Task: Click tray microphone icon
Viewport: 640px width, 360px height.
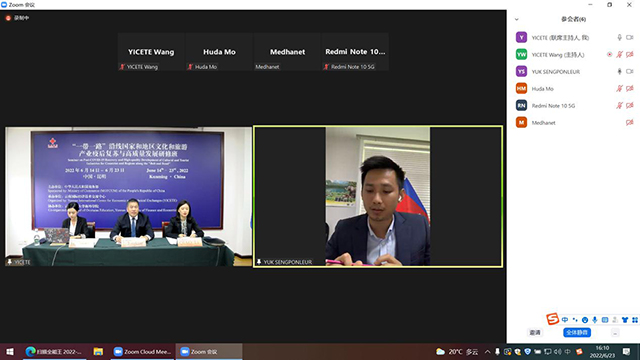Action: 497,351
